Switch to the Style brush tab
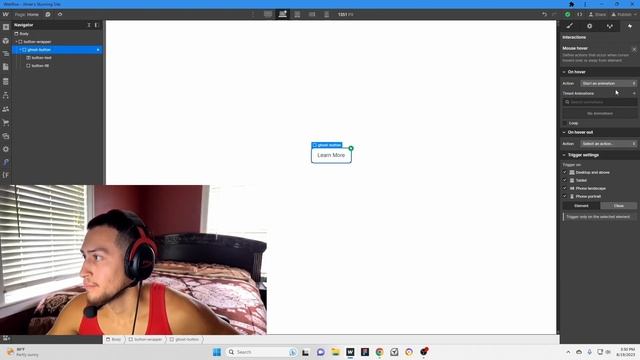This screenshot has height=360, width=640. coord(570,26)
